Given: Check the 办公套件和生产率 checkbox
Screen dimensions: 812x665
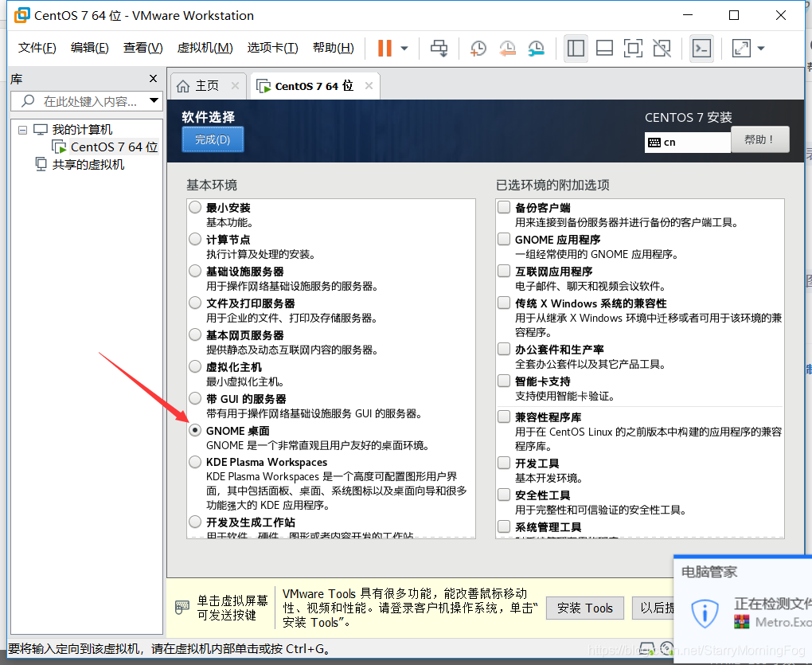Looking at the screenshot, I should coord(503,349).
